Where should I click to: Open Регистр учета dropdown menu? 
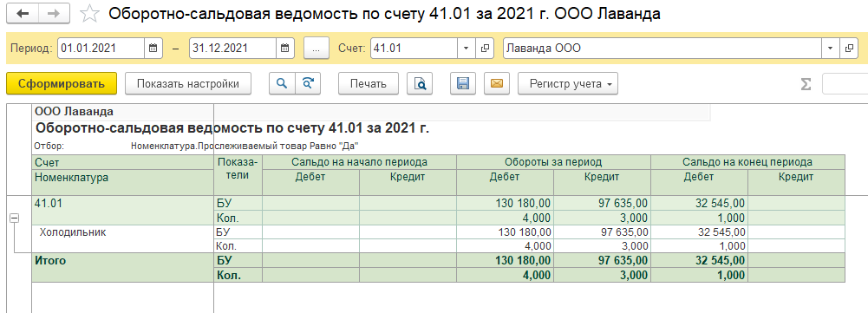pos(568,83)
